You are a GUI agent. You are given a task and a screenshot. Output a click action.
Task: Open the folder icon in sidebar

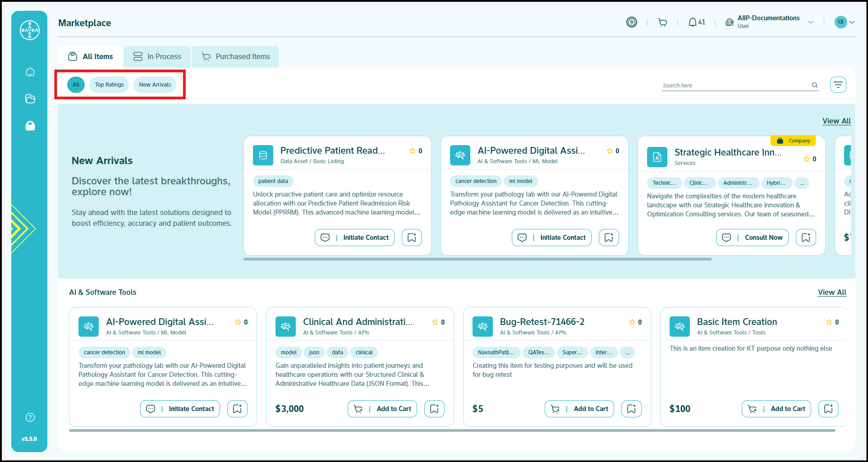(x=30, y=99)
